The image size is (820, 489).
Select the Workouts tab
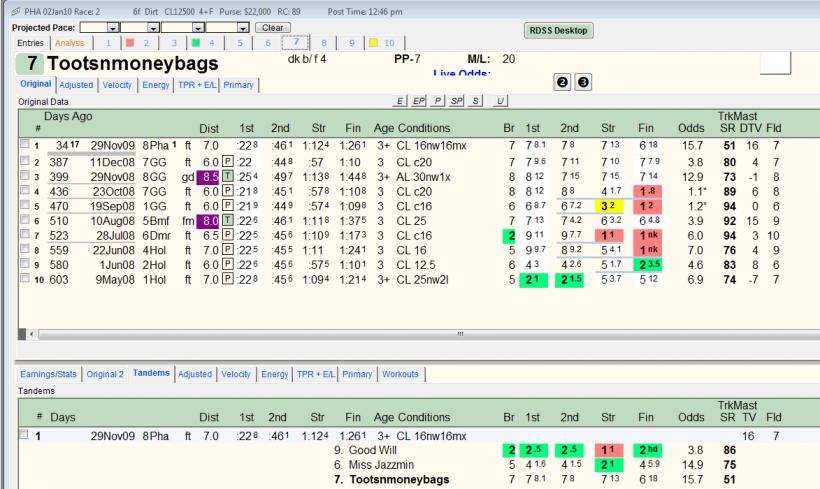(400, 374)
